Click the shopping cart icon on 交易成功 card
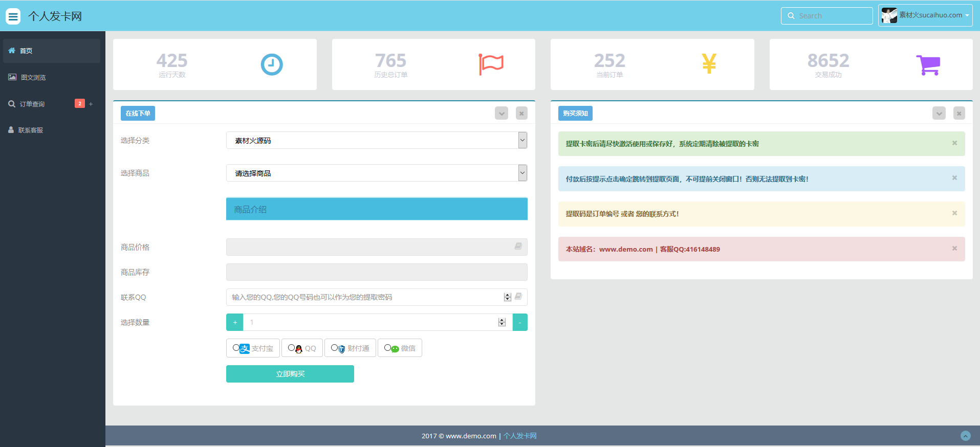The image size is (980, 447). (928, 65)
